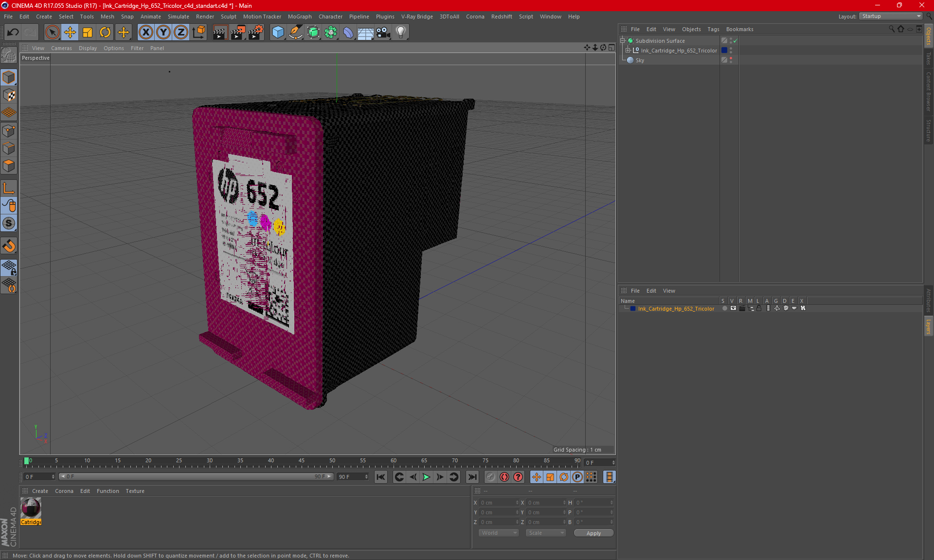The width and height of the screenshot is (934, 560).
Task: Toggle layer Solo in Layer Manager
Action: tap(724, 309)
